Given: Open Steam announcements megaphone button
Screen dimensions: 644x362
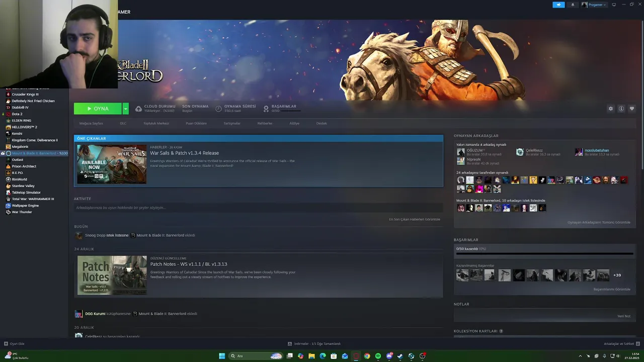Looking at the screenshot, I should pos(558,5).
